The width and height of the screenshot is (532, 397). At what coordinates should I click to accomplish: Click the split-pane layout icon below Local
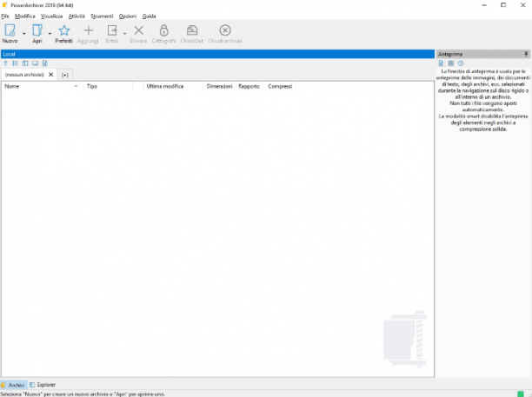(25, 63)
